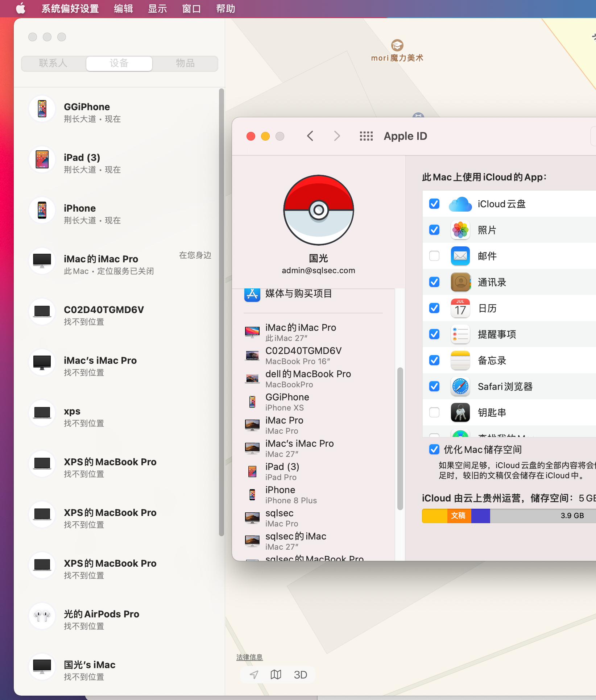Open the Apple menu

click(x=21, y=8)
